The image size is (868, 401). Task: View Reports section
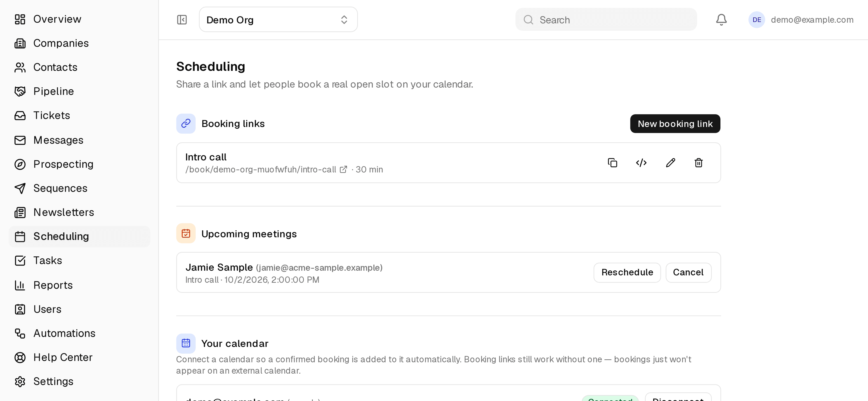pyautogui.click(x=80, y=285)
